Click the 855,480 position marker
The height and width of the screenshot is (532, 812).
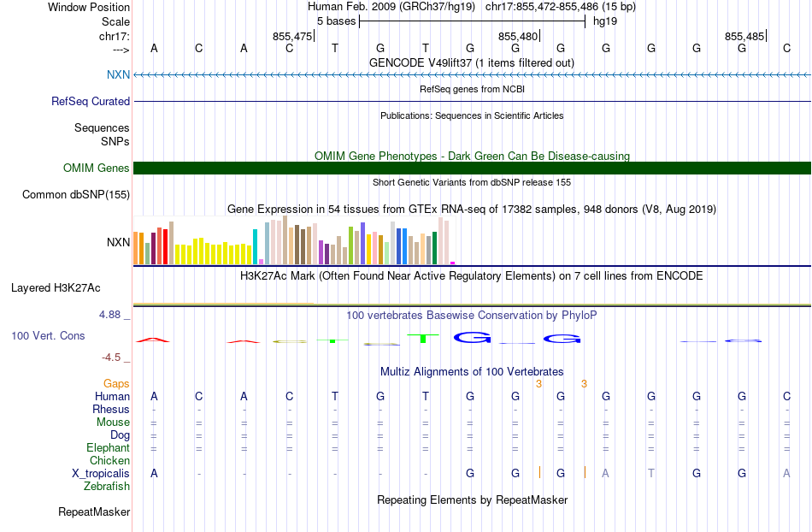pos(518,36)
